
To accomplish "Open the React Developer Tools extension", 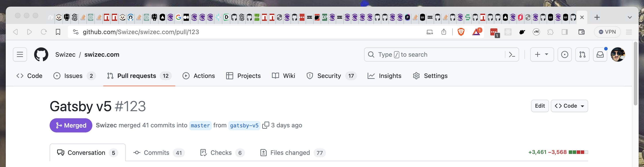I will pyautogui.click(x=508, y=32).
